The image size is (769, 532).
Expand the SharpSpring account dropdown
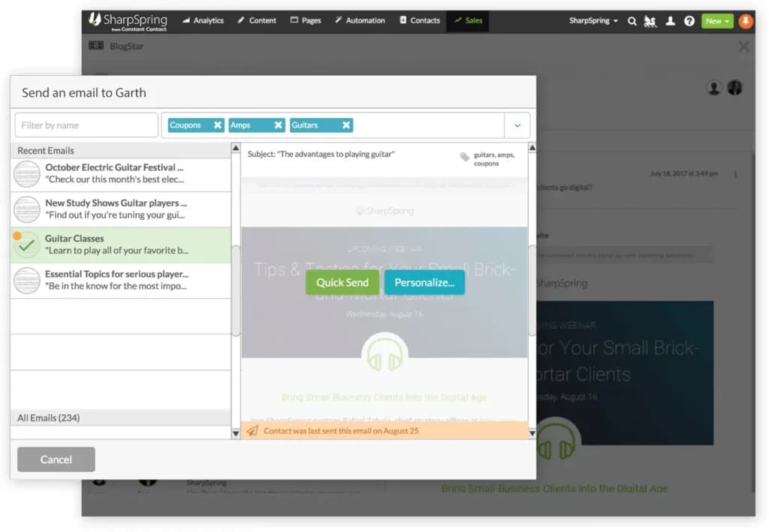pyautogui.click(x=593, y=20)
